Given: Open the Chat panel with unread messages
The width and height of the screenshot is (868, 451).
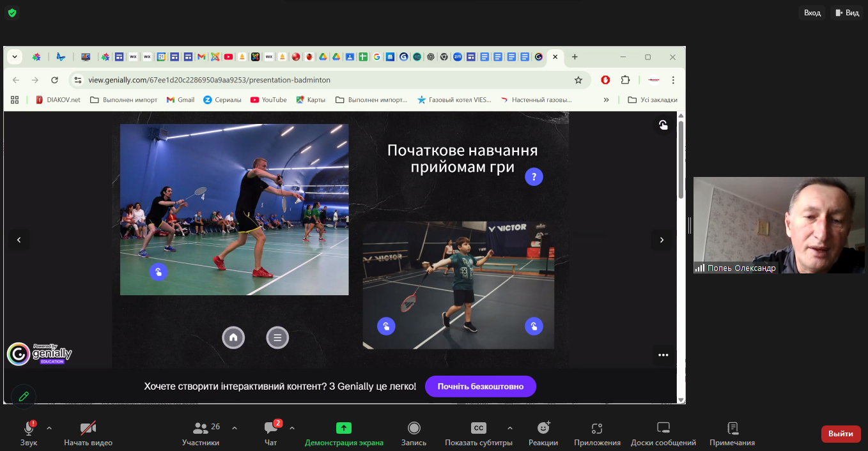Looking at the screenshot, I should click(271, 428).
